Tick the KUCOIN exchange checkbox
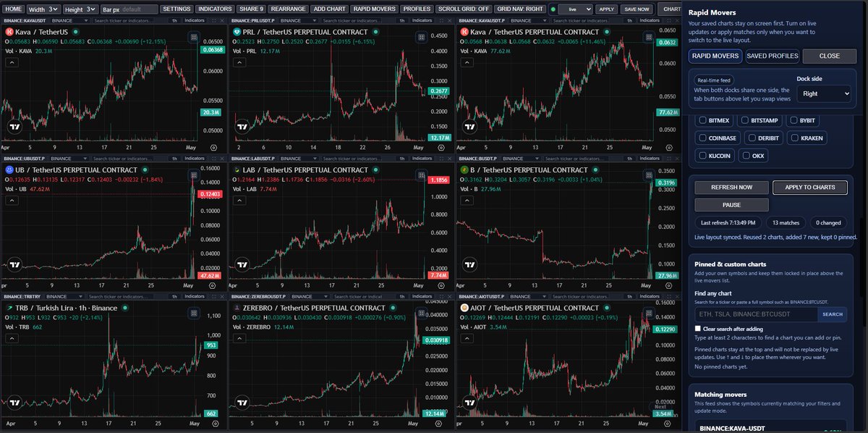The height and width of the screenshot is (433, 868). pos(704,155)
